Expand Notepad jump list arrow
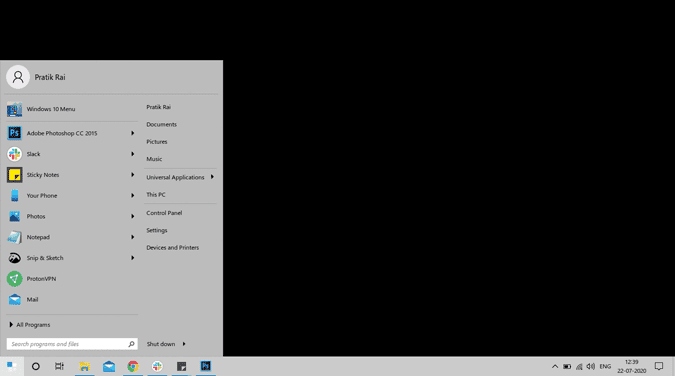Image resolution: width=675 pixels, height=376 pixels. pos(133,237)
